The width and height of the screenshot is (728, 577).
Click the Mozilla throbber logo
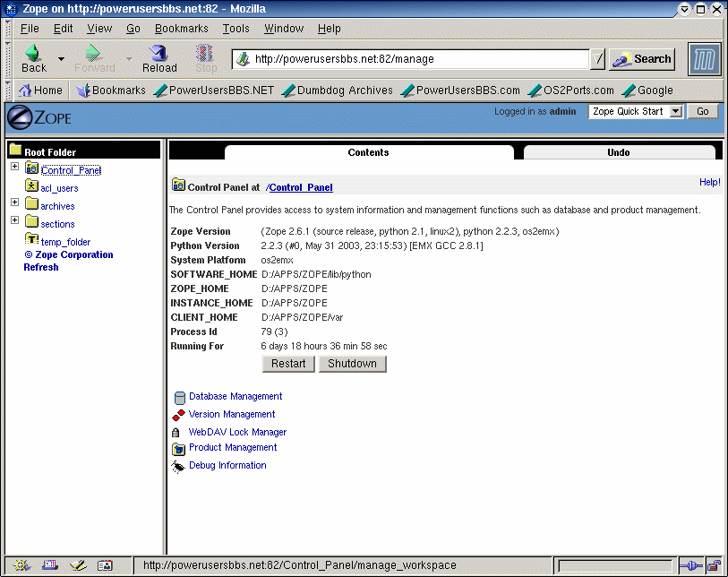[705, 59]
